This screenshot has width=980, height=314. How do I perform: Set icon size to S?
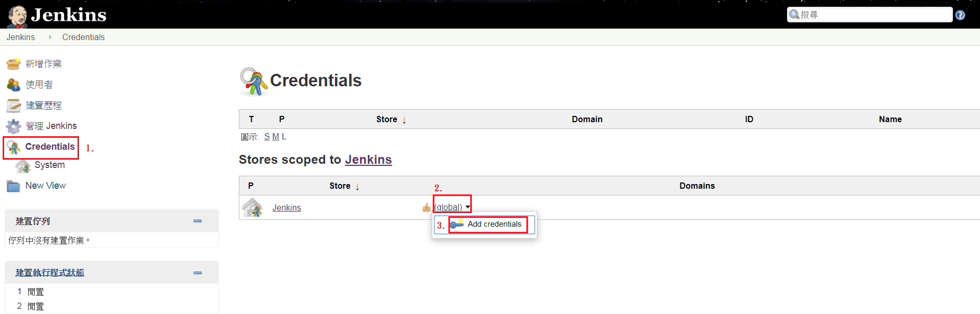pos(267,137)
